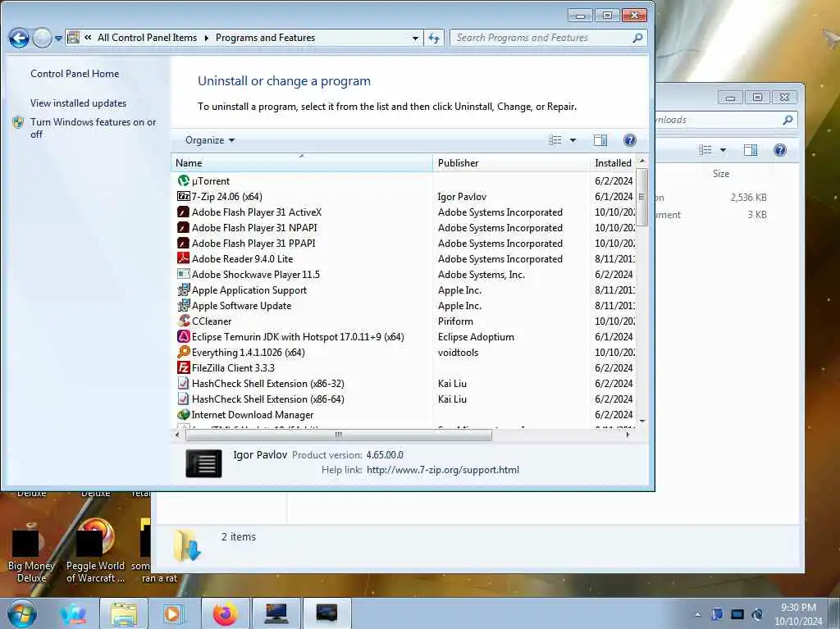This screenshot has width=840, height=629.
Task: Click the Apple Software Update icon
Action: pyautogui.click(x=183, y=305)
